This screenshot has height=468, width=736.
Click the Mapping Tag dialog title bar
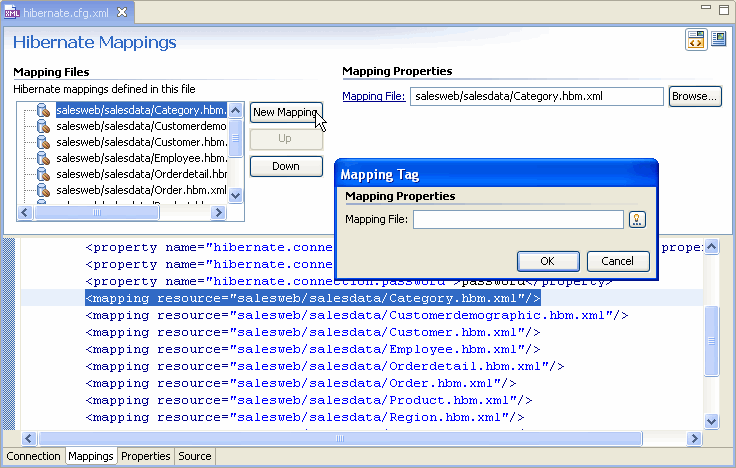[x=497, y=174]
